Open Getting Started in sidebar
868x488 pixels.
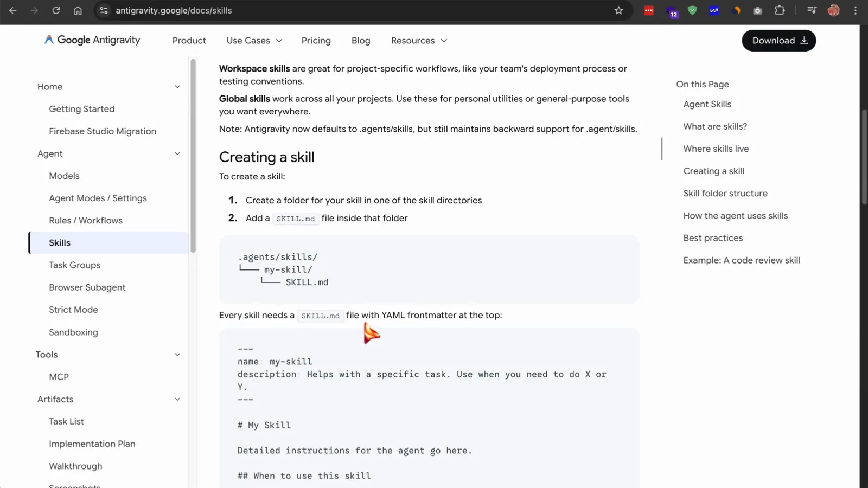[82, 109]
